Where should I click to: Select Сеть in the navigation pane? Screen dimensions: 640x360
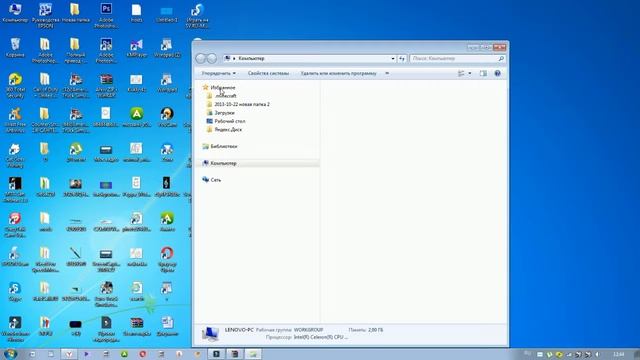point(216,180)
